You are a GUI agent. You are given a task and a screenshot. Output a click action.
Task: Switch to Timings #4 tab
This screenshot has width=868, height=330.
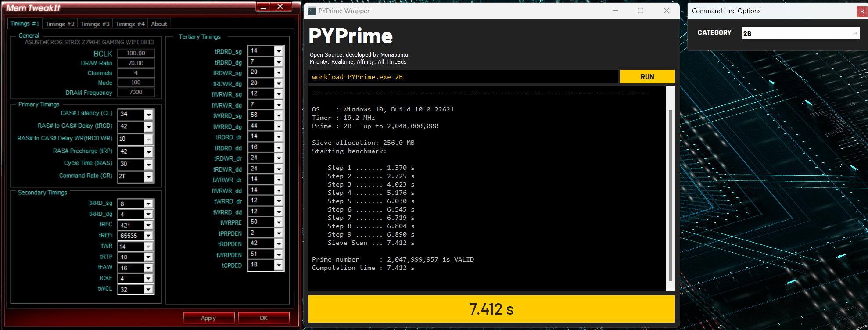(130, 24)
